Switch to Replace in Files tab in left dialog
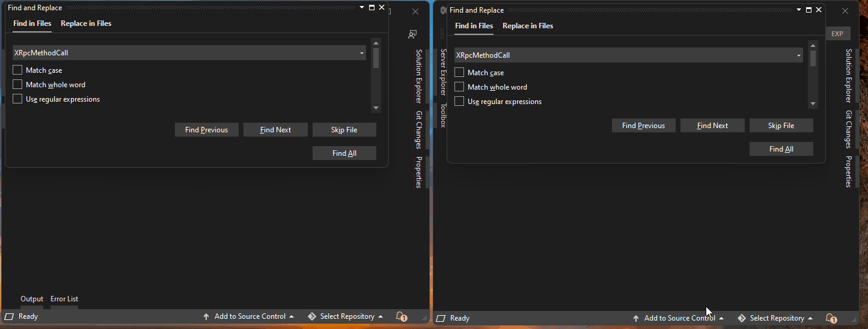868x329 pixels. click(x=86, y=23)
